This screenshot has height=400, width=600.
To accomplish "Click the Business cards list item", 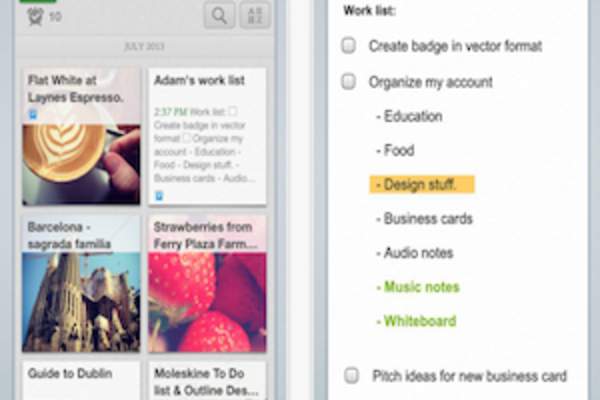I will coord(424,219).
